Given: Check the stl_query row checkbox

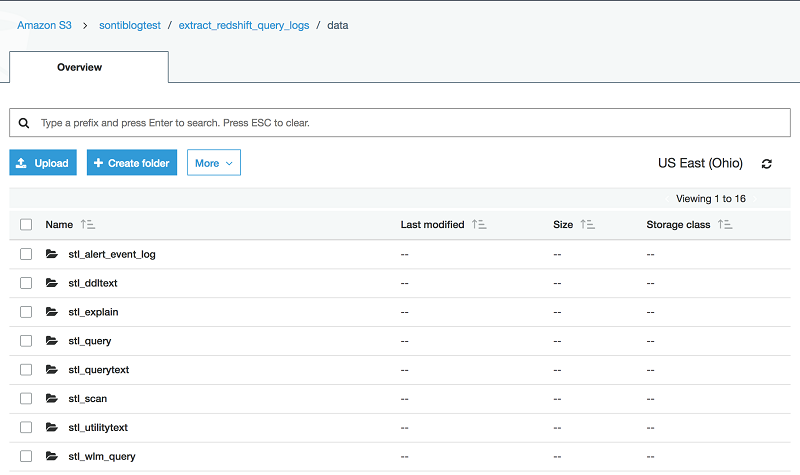Looking at the screenshot, I should pos(26,341).
